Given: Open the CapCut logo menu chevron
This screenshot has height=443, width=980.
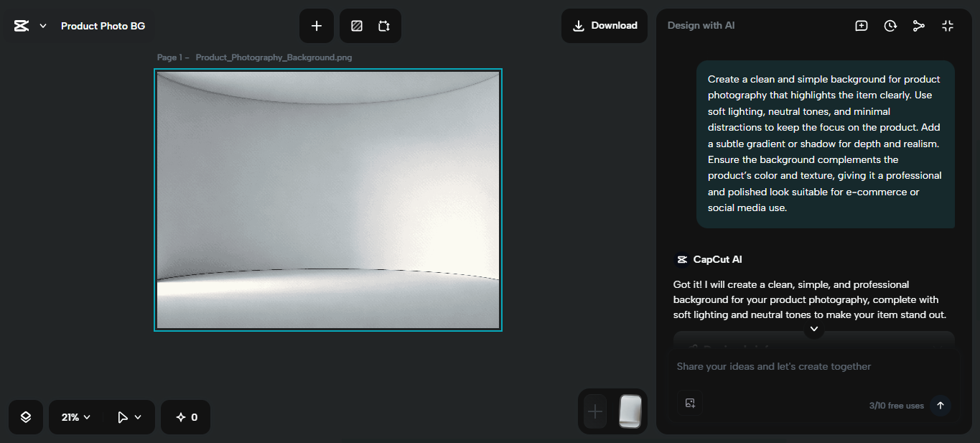Looking at the screenshot, I should click(42, 25).
